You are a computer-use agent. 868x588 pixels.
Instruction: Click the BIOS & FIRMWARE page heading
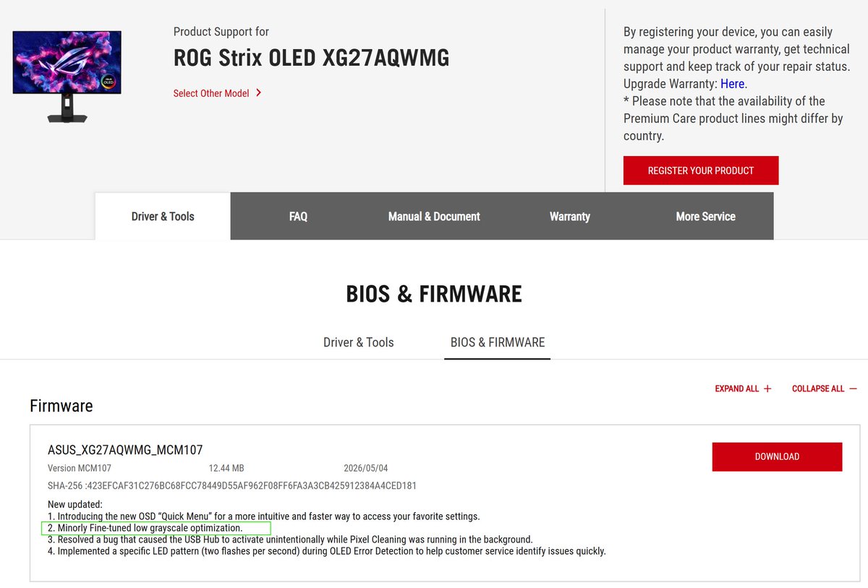coord(434,294)
